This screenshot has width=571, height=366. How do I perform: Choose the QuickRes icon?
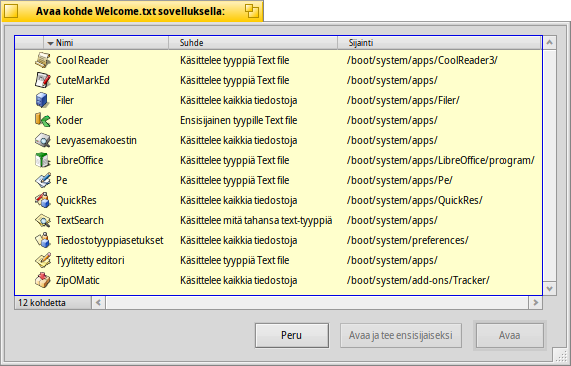click(43, 200)
